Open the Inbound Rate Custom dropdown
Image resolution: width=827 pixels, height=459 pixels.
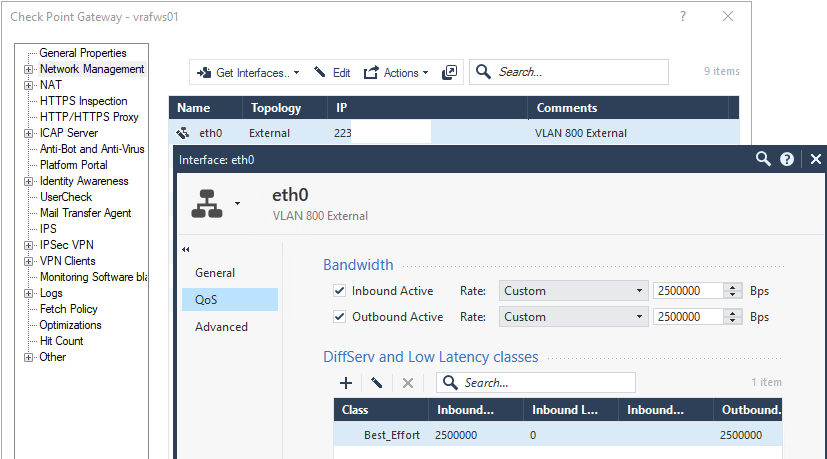[x=572, y=291]
